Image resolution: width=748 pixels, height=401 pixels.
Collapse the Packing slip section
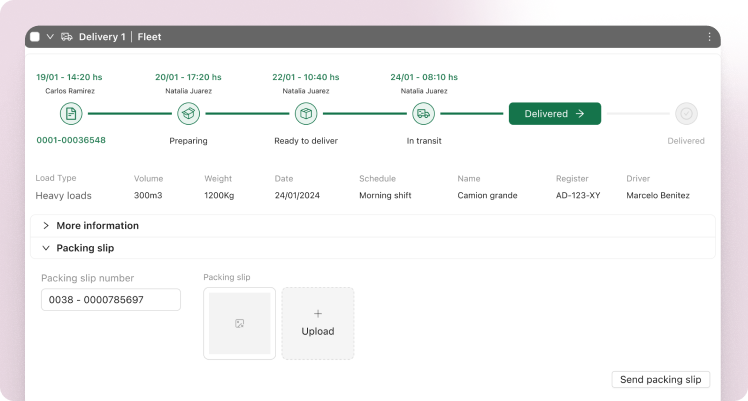(373, 248)
